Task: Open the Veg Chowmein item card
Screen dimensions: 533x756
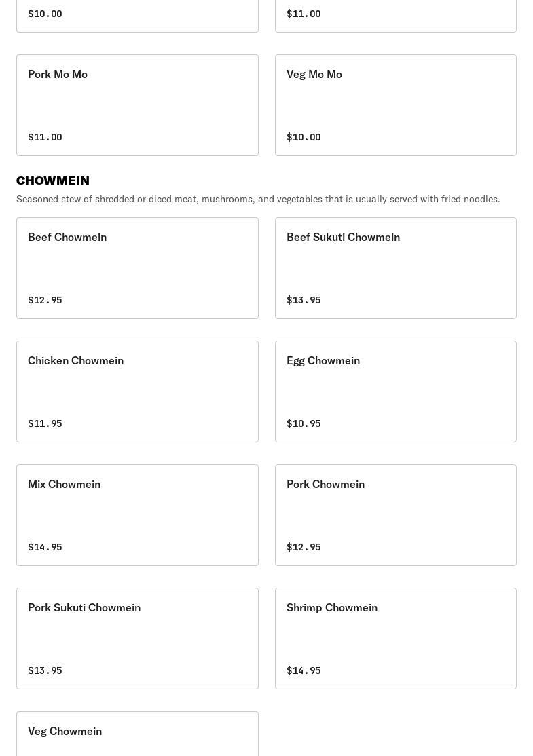Action: tap(137, 734)
